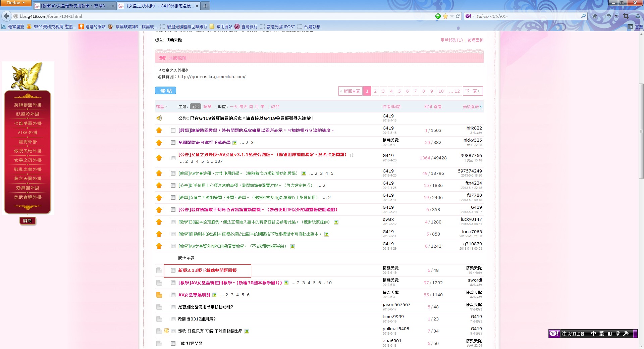Open Yahoo search engine selector dropdown
644x349 pixels.
470,16
